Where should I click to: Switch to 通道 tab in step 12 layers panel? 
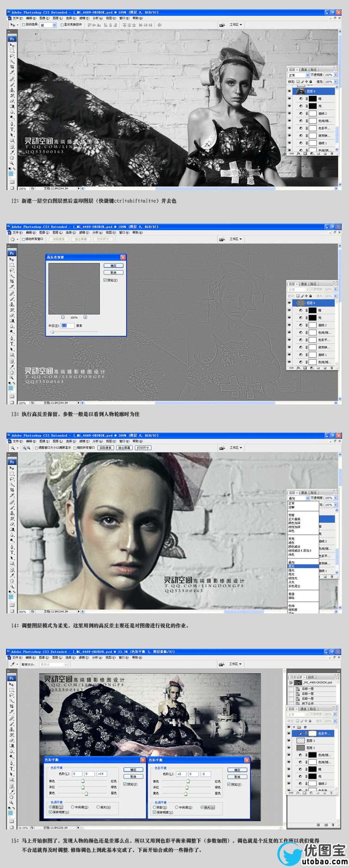coord(304,70)
